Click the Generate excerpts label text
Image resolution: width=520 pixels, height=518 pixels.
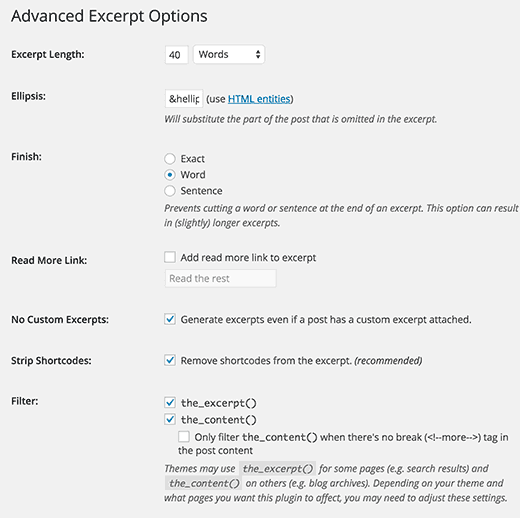click(326, 320)
